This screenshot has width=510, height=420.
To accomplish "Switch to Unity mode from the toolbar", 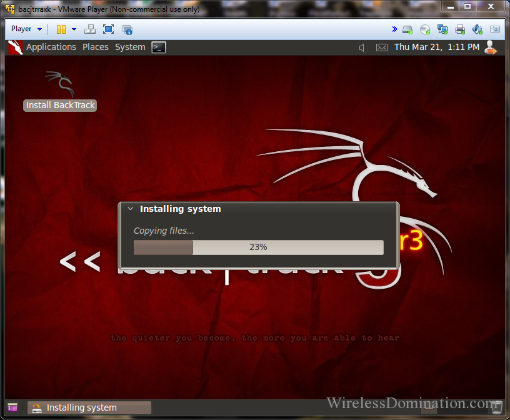I will click(127, 29).
